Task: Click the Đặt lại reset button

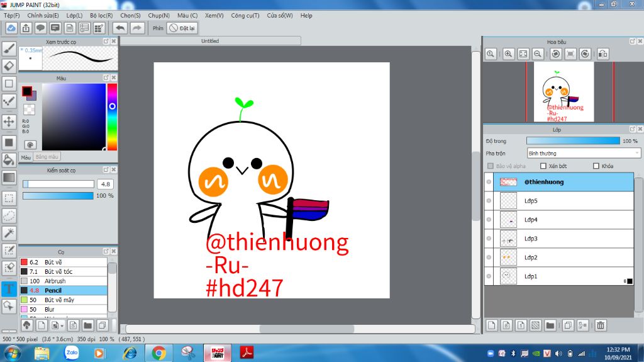Action: point(182,28)
